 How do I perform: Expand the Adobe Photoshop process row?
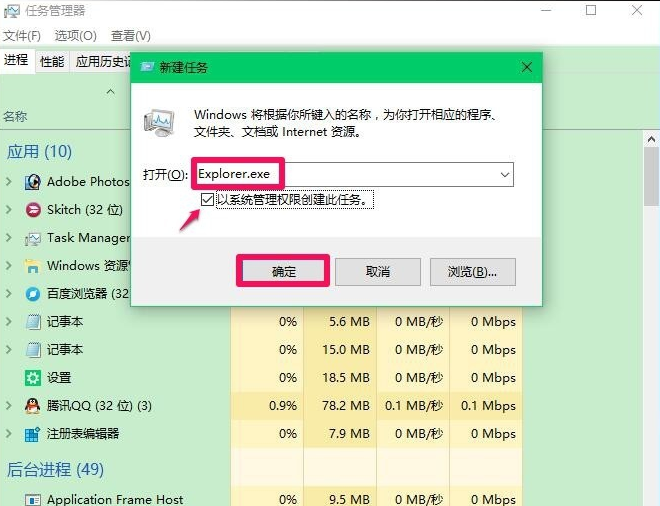[9, 182]
